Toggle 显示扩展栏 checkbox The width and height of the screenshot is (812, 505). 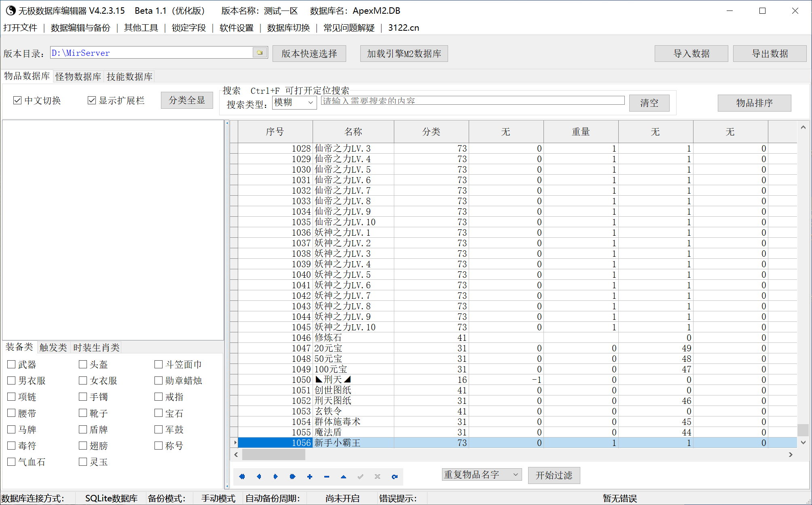(x=92, y=100)
